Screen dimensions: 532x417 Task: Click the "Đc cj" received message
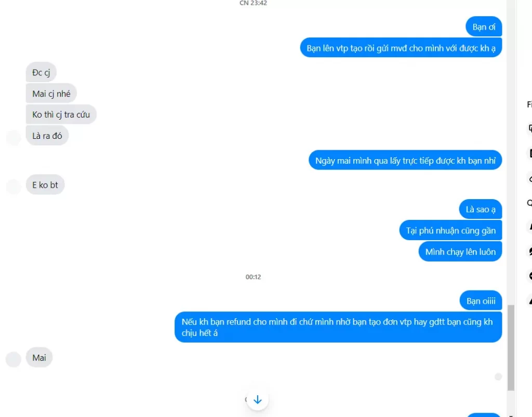click(41, 72)
